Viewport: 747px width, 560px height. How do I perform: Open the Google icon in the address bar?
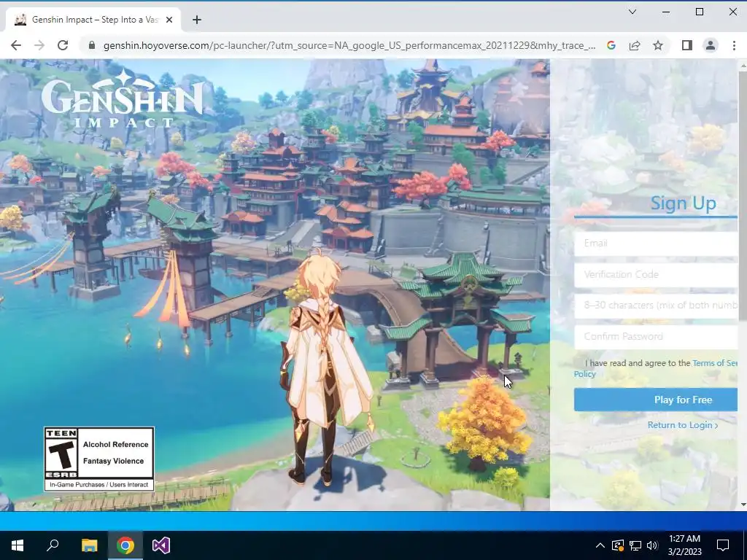coord(611,45)
